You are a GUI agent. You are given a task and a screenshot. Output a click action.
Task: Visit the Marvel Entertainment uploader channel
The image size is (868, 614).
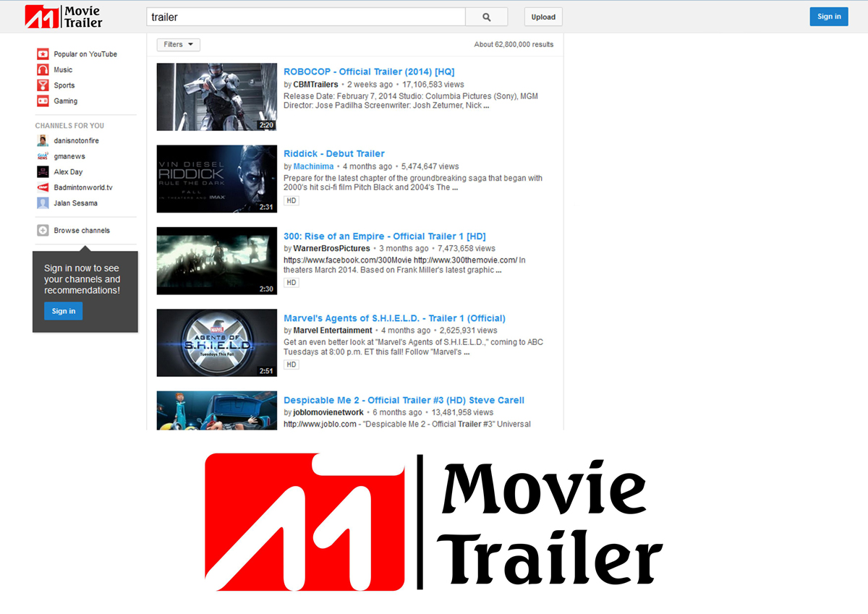[333, 331]
